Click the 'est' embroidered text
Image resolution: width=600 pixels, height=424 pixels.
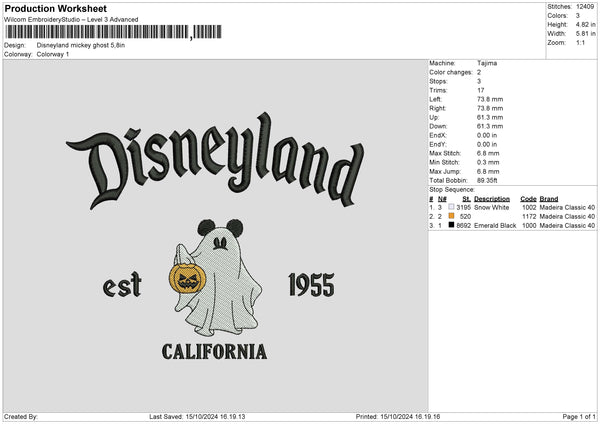(x=122, y=285)
